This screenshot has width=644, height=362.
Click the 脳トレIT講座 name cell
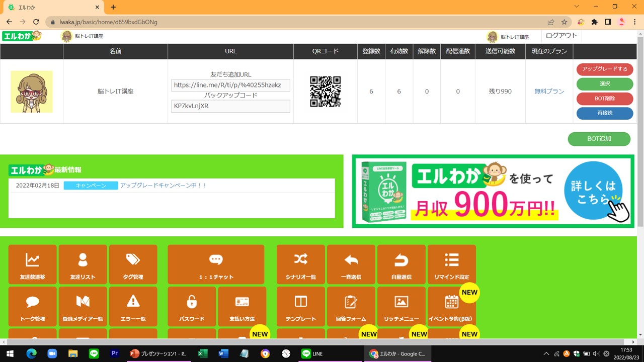(x=115, y=92)
